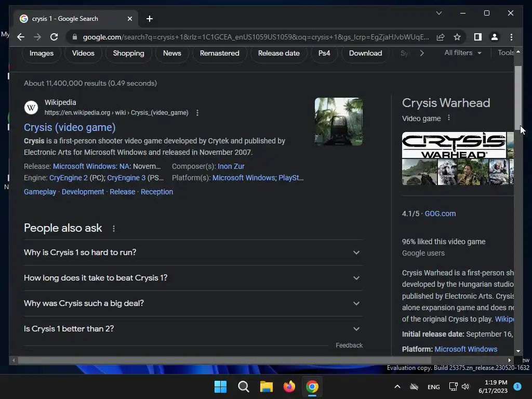
Task: Open volume control in system tray
Action: point(465,387)
